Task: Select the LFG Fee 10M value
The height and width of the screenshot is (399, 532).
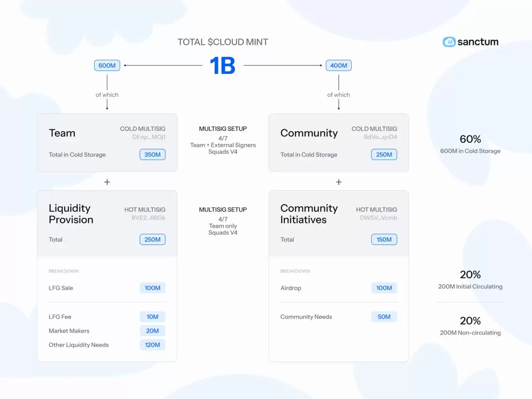Action: [x=152, y=317]
